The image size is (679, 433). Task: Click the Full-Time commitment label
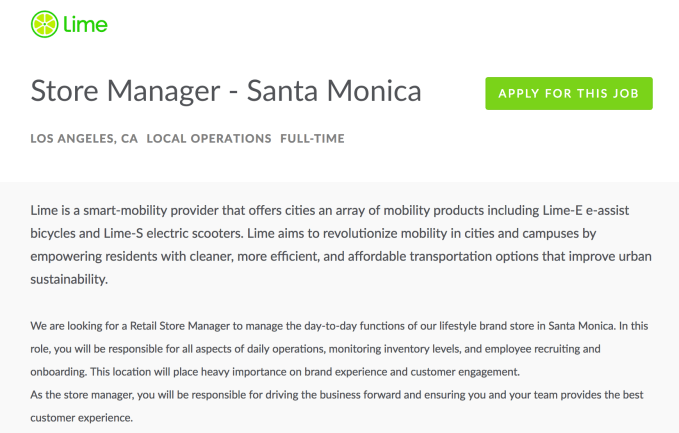312,139
